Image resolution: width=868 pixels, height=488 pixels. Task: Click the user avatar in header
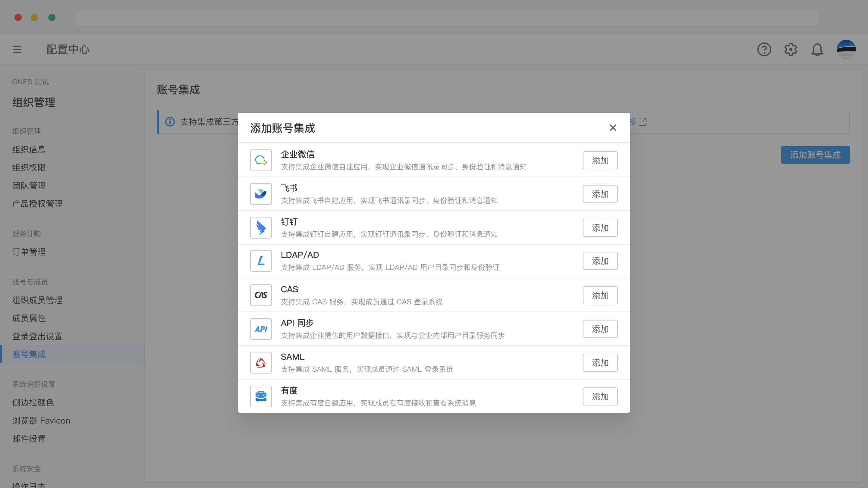click(846, 49)
